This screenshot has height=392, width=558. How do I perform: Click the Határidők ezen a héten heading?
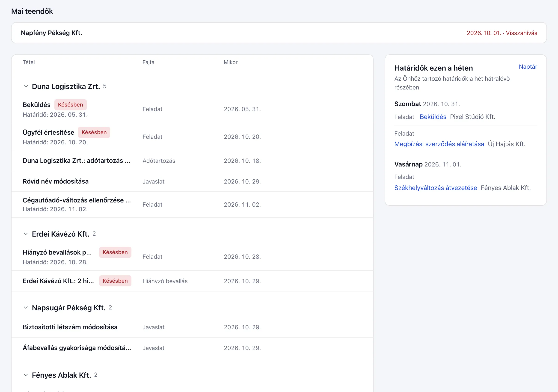point(433,68)
